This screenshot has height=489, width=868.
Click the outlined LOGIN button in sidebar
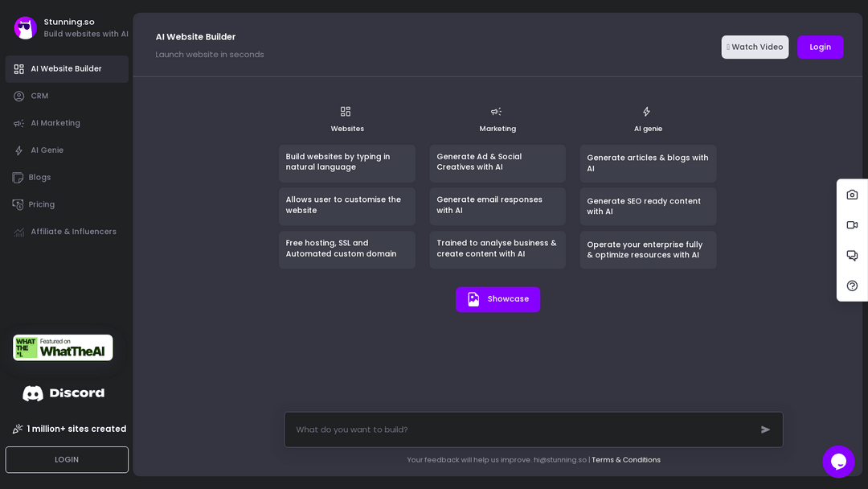[67, 460]
